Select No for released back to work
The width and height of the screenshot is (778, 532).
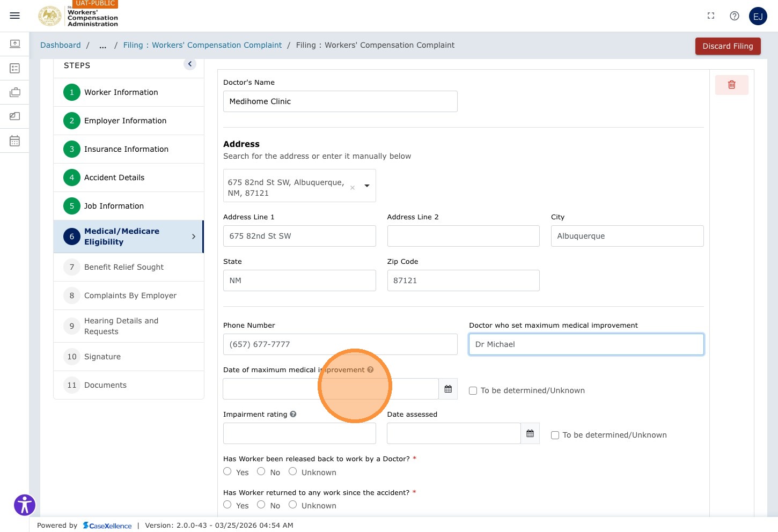tap(261, 471)
